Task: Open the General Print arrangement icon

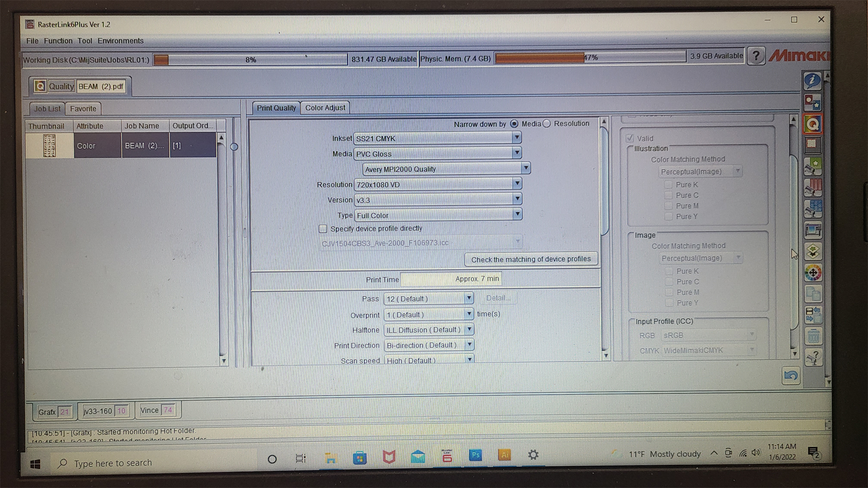Action: coord(813,102)
